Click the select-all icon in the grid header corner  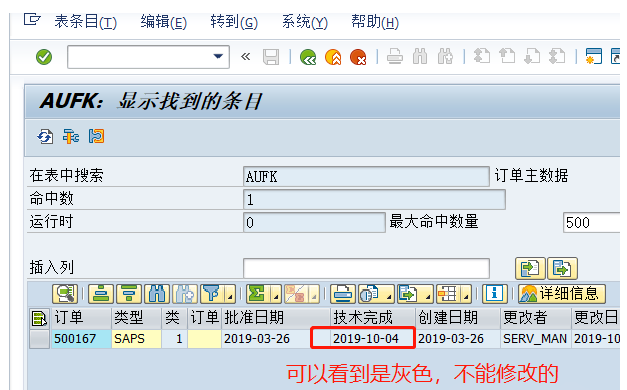point(40,318)
